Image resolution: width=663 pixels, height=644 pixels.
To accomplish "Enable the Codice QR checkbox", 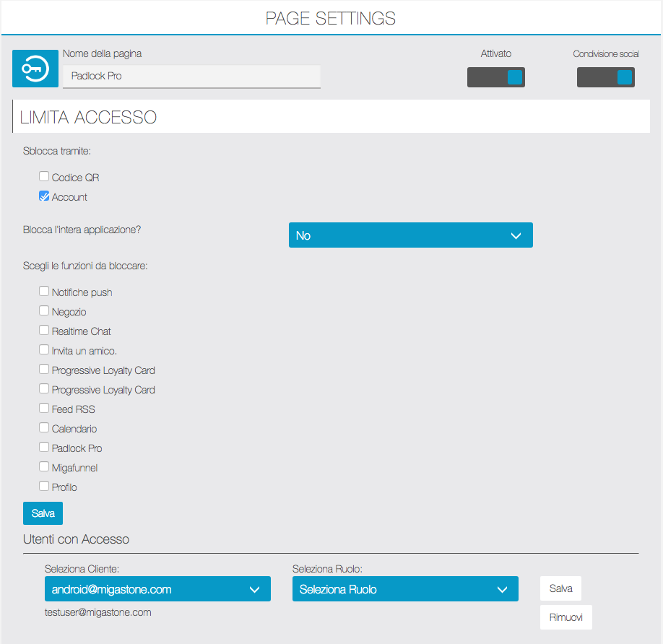I will tap(44, 176).
